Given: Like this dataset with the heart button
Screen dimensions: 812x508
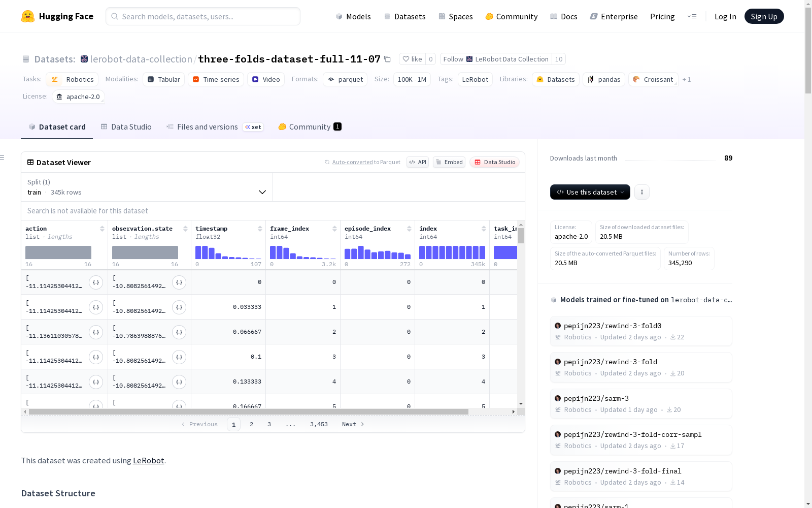Looking at the screenshot, I should click(x=412, y=59).
